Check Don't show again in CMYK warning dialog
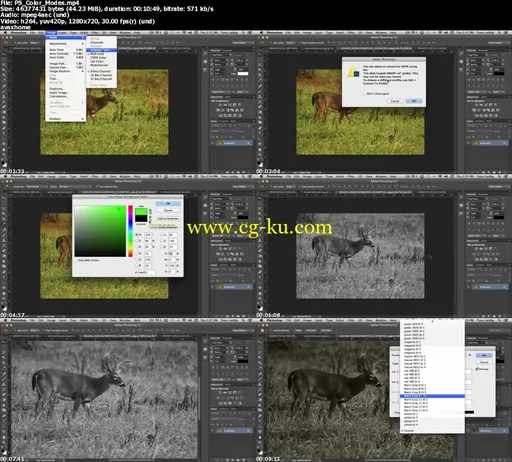This screenshot has width=512, height=462. pyautogui.click(x=376, y=94)
